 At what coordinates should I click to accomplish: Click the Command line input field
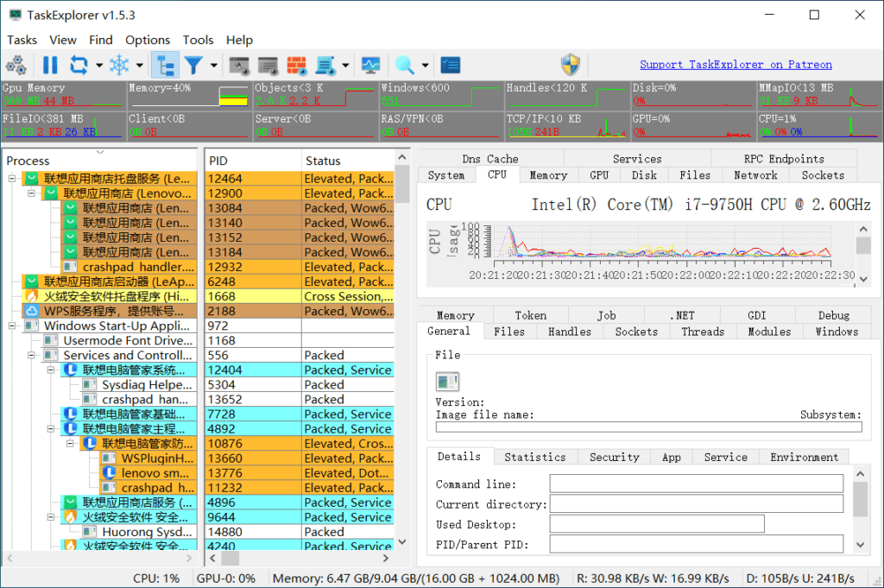coord(697,484)
